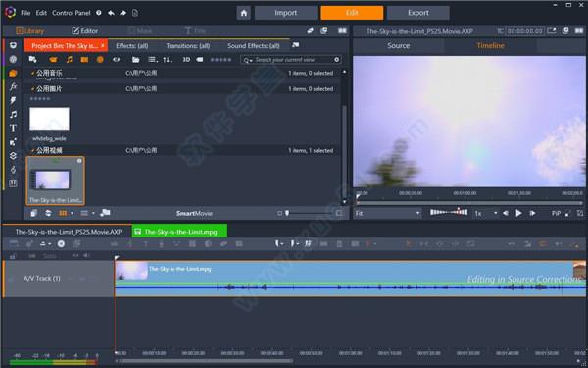588x368 pixels.
Task: Open the Library folder sidebar icon
Action: [13, 73]
